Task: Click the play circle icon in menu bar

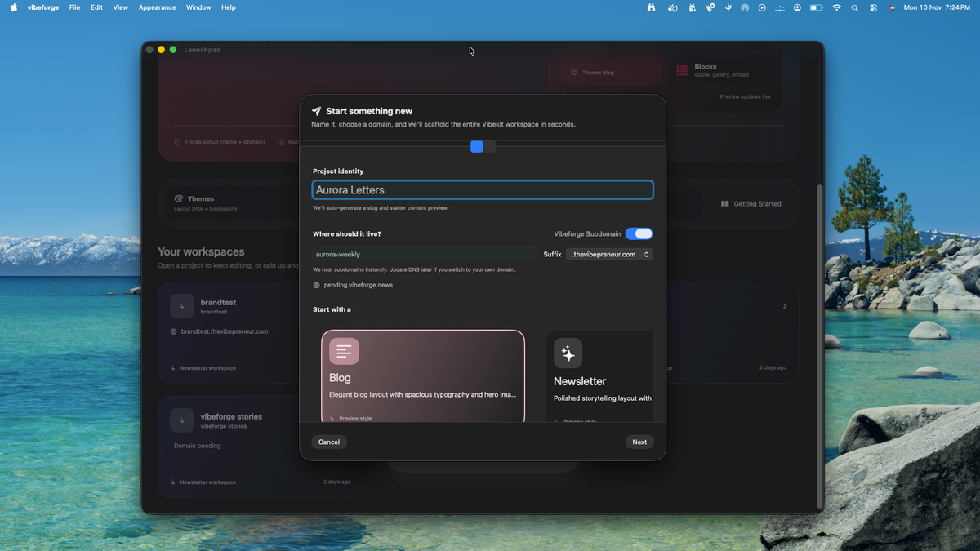Action: [762, 7]
